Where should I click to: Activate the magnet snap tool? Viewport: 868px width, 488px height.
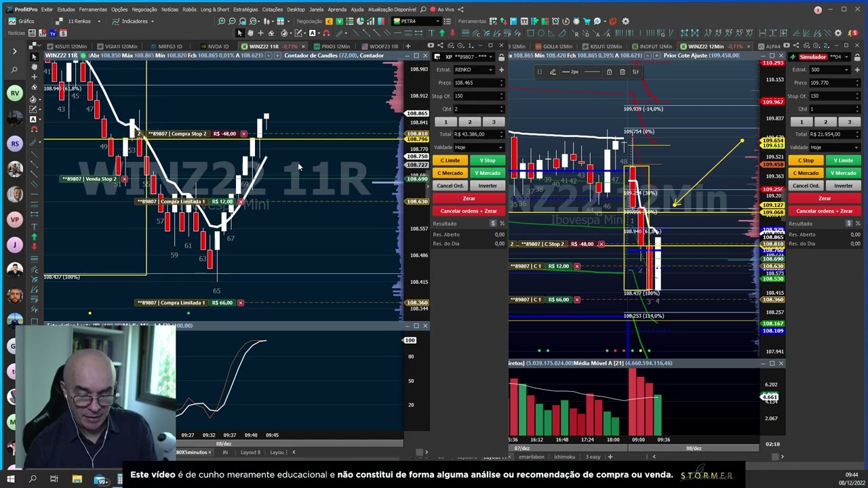pos(326,33)
